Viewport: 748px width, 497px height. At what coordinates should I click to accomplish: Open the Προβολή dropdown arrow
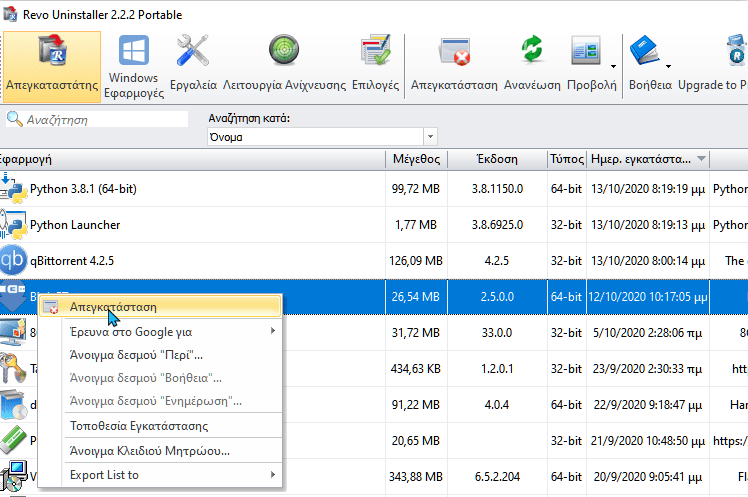pyautogui.click(x=613, y=66)
